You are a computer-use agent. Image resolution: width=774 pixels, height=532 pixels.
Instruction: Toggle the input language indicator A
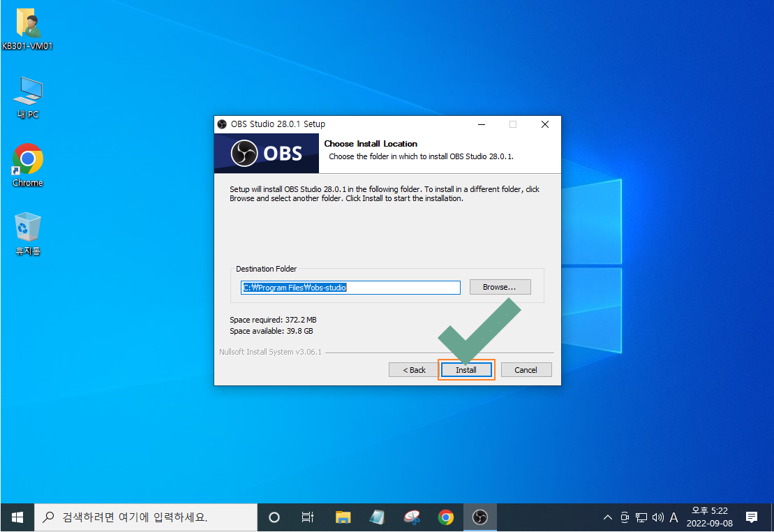[673, 517]
